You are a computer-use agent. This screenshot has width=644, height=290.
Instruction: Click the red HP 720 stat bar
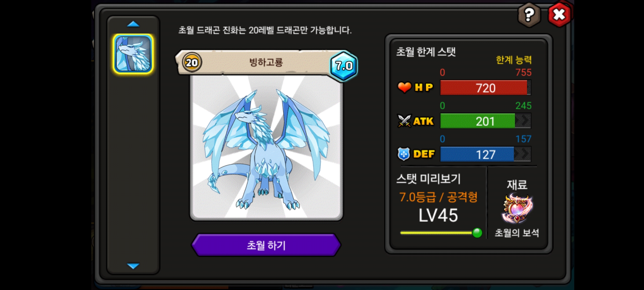point(486,88)
